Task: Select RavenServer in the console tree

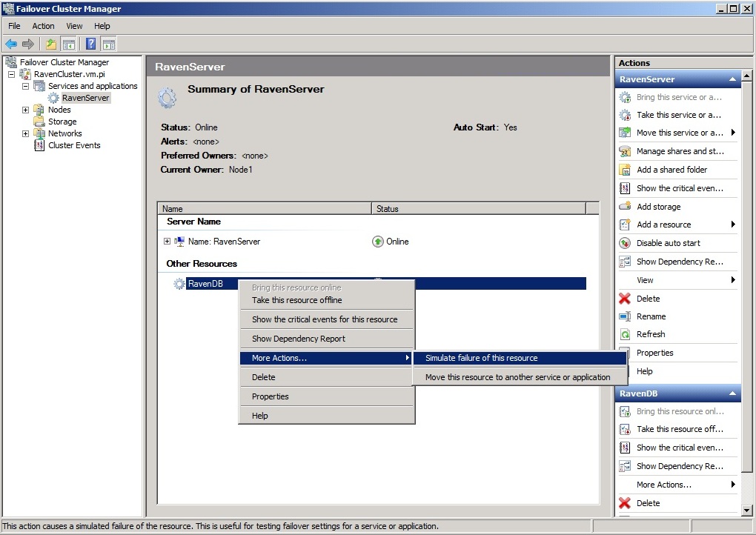Action: (x=85, y=98)
